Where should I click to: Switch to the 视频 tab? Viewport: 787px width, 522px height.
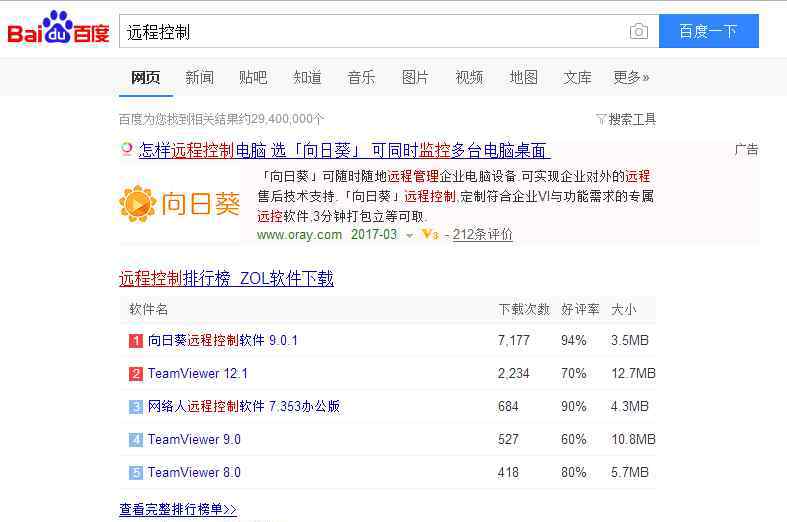(469, 77)
